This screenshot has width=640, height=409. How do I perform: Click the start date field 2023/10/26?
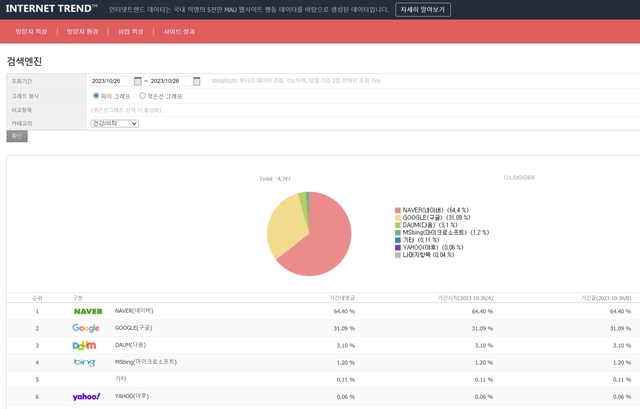[x=111, y=81]
